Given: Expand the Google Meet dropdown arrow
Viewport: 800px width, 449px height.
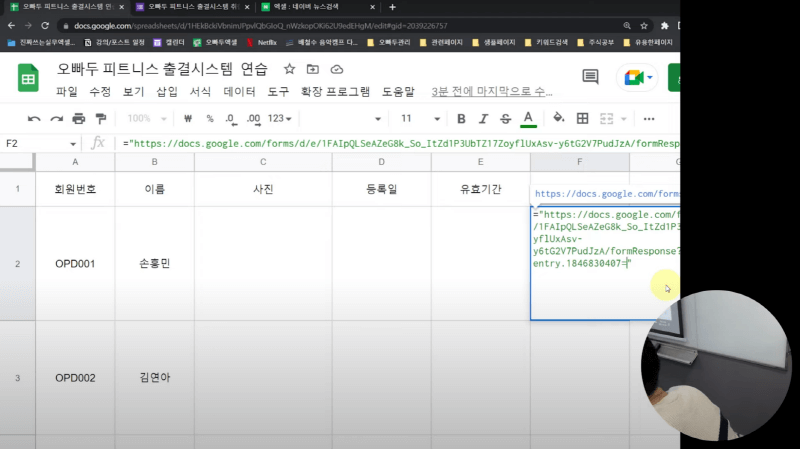Looking at the screenshot, I should click(x=650, y=78).
